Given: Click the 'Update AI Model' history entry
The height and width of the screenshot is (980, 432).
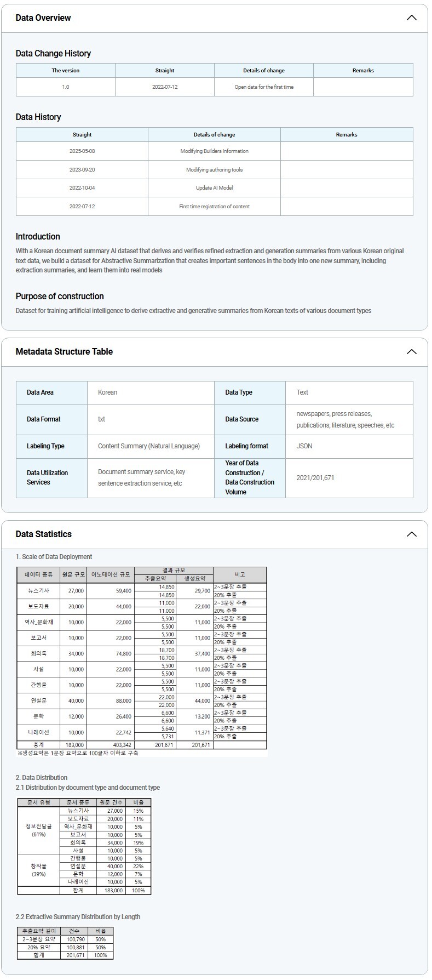Looking at the screenshot, I should click(x=214, y=188).
